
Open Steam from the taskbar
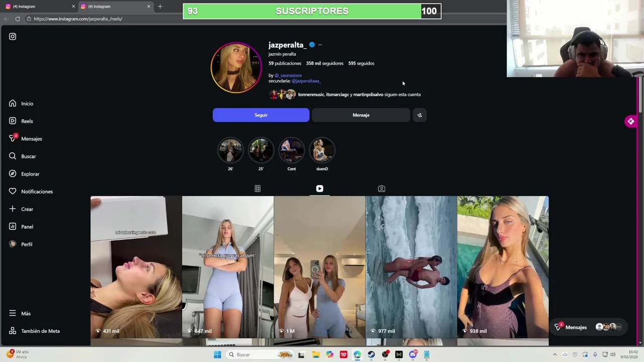[x=371, y=354]
